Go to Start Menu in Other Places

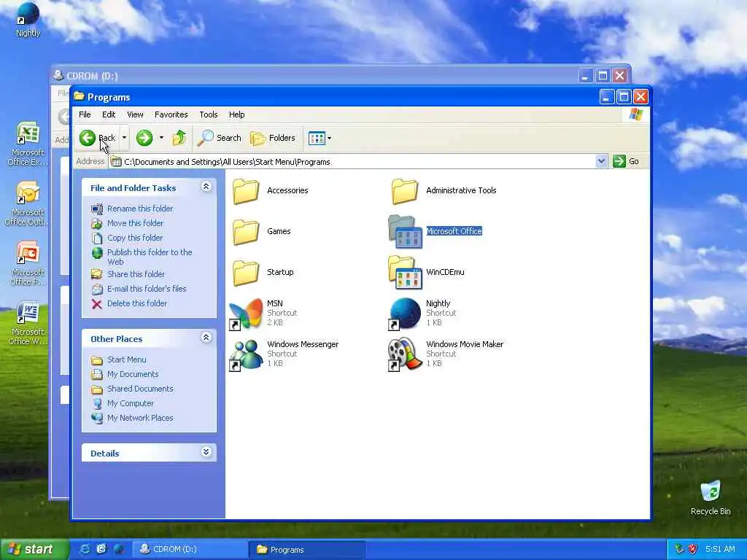127,359
